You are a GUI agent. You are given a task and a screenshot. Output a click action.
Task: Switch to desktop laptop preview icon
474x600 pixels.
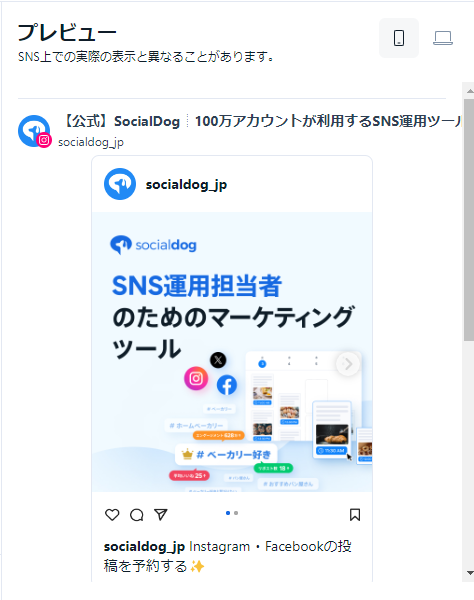(443, 38)
